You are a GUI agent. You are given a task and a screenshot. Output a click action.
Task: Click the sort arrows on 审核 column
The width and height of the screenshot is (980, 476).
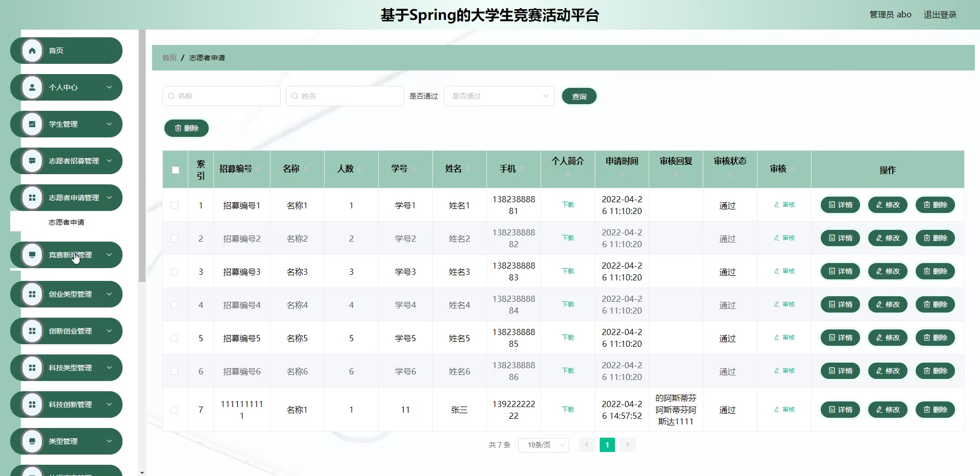click(x=793, y=169)
